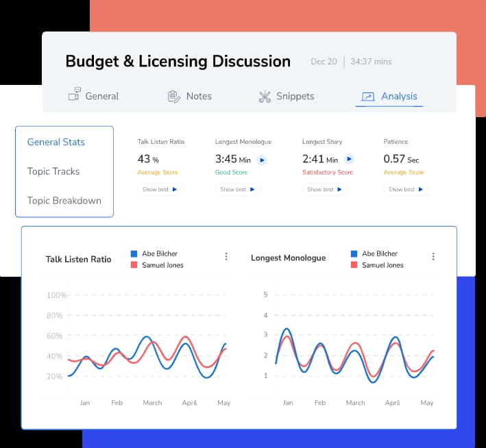
Task: Click the 3:45 Min monologue value
Action: [x=233, y=159]
